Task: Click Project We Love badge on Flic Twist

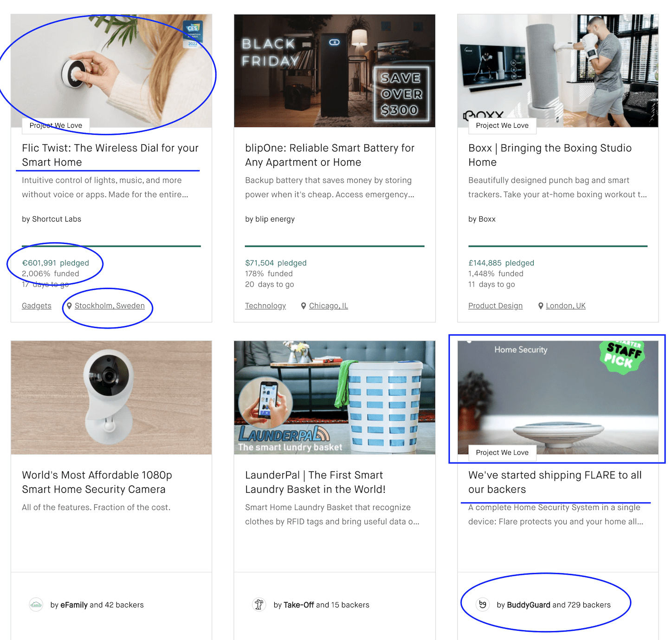Action: click(x=56, y=125)
